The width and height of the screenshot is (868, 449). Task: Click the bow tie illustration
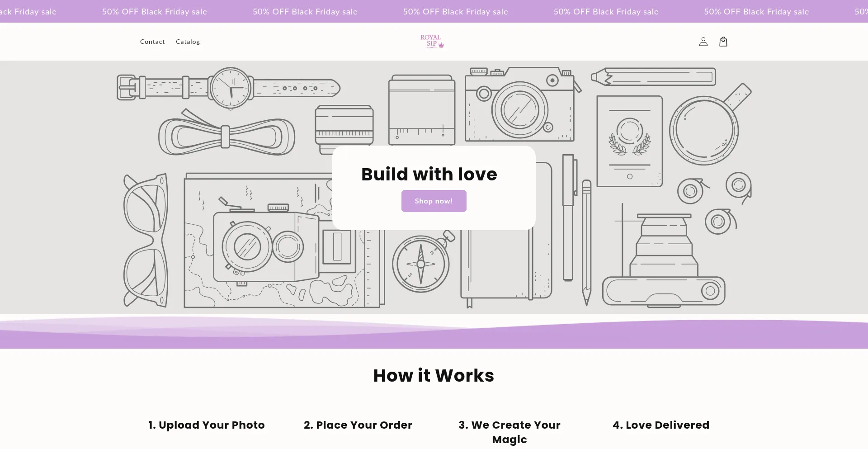click(x=226, y=136)
